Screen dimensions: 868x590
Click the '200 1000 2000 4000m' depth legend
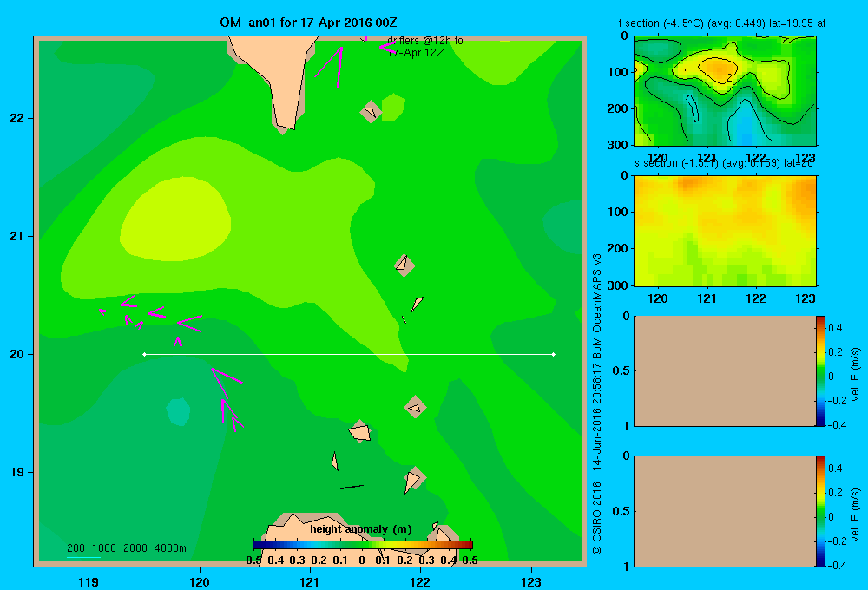pyautogui.click(x=126, y=548)
